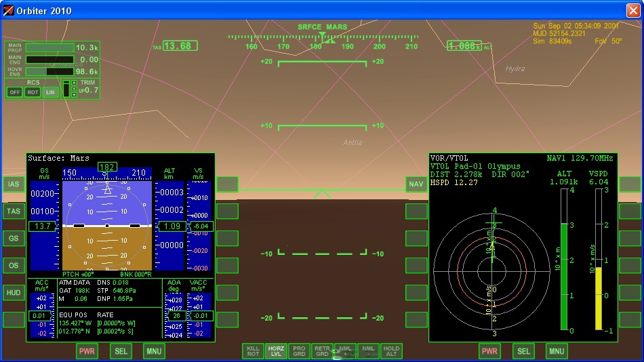Viewport: 644px width, 362px height.
Task: Toggle the NML + orbit-normal mode
Action: [345, 351]
